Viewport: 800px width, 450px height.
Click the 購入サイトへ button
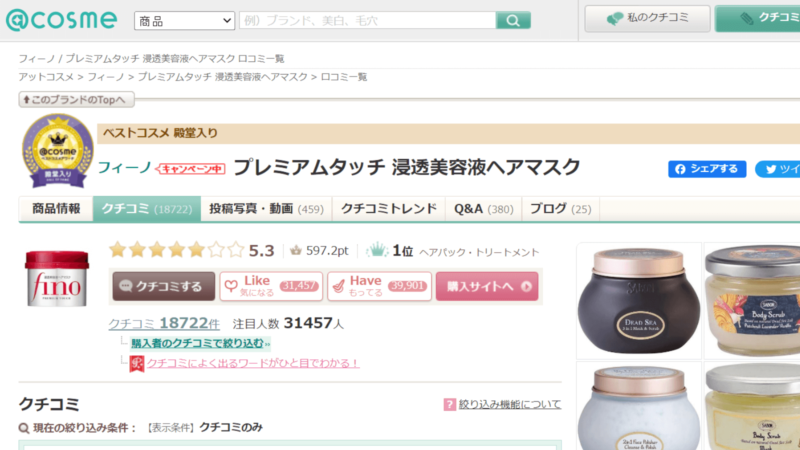click(x=486, y=286)
